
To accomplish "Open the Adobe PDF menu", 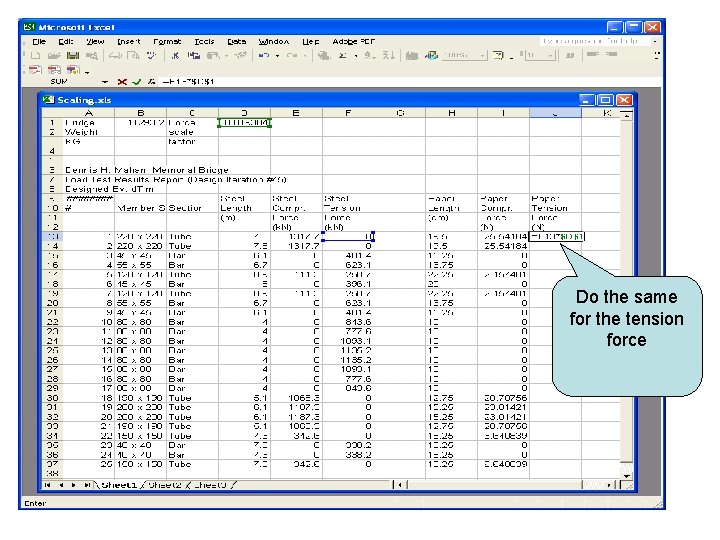I will click(x=354, y=41).
